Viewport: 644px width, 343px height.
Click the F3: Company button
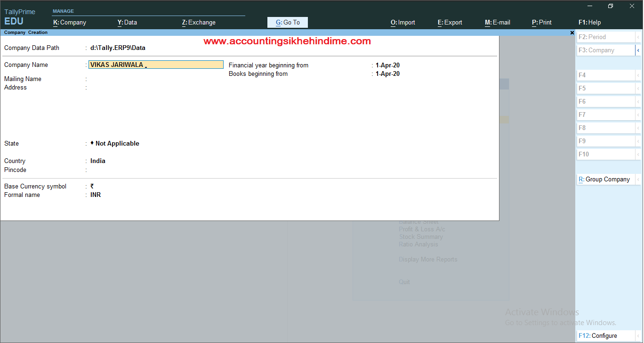tap(606, 50)
